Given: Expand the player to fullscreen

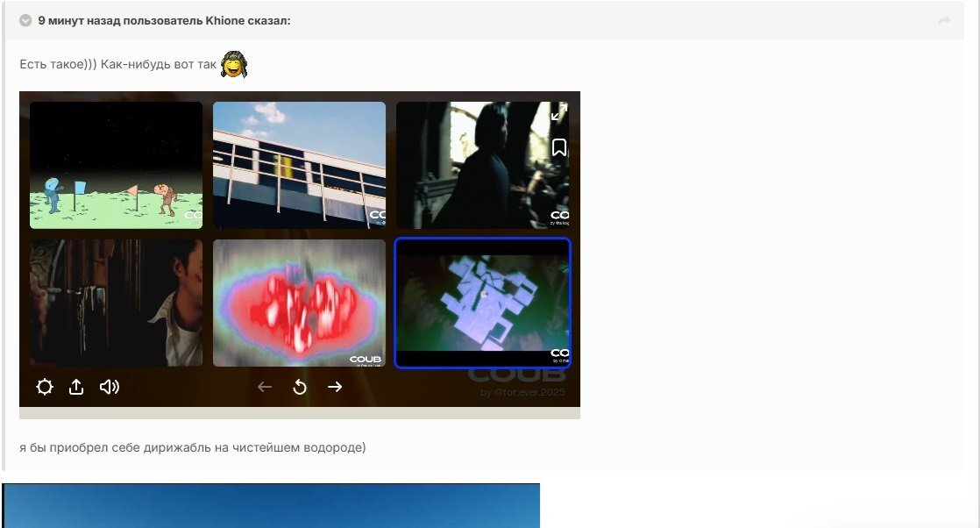Looking at the screenshot, I should (558, 112).
